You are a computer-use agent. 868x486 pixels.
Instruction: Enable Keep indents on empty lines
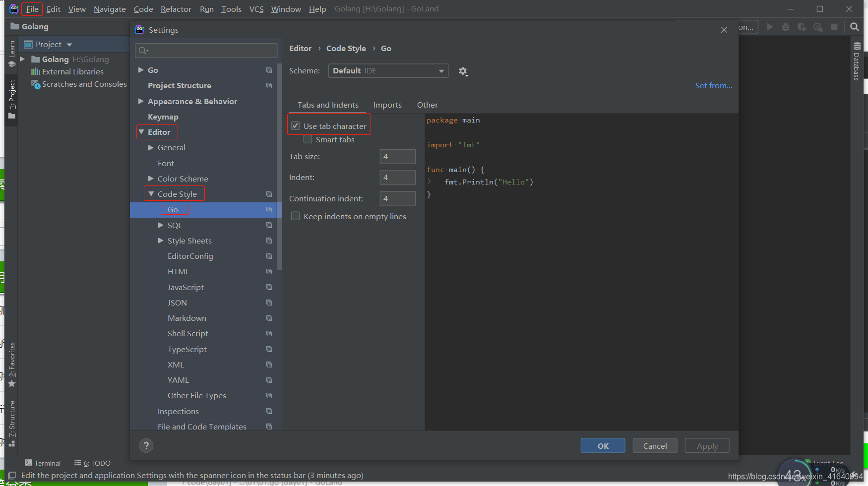click(295, 216)
